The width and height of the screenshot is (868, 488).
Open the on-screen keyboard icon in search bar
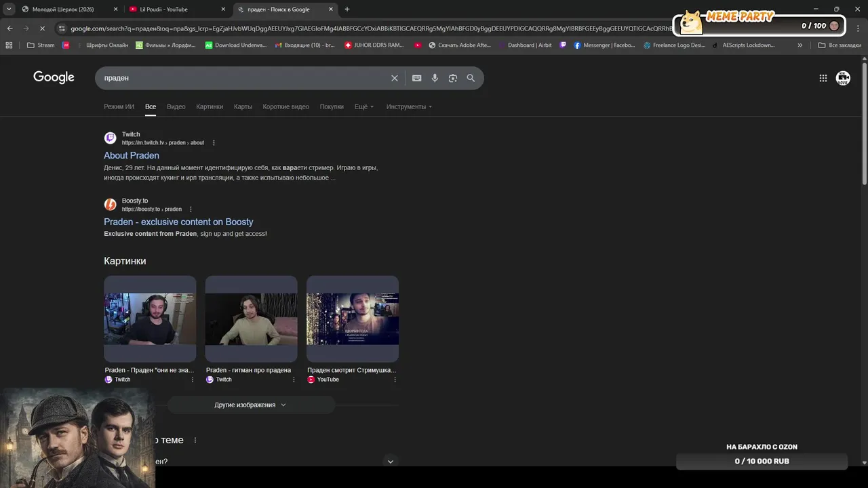417,78
